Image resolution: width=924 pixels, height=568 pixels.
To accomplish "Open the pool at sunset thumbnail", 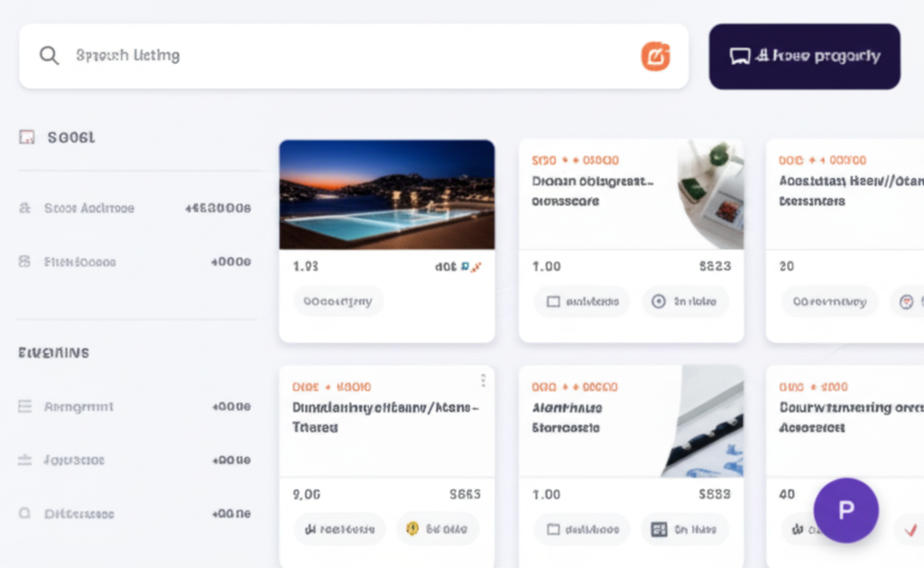I will coord(386,195).
